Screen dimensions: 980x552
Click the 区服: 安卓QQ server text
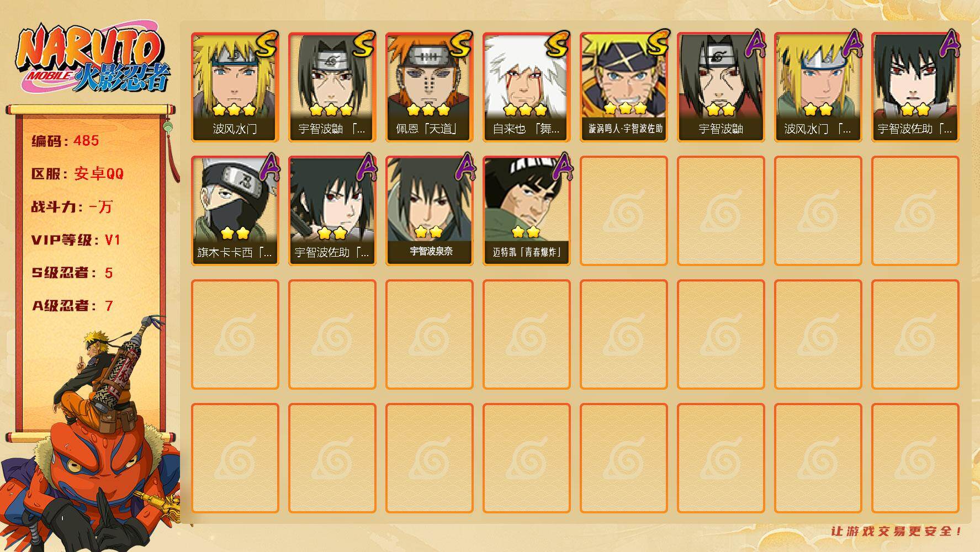click(x=77, y=174)
